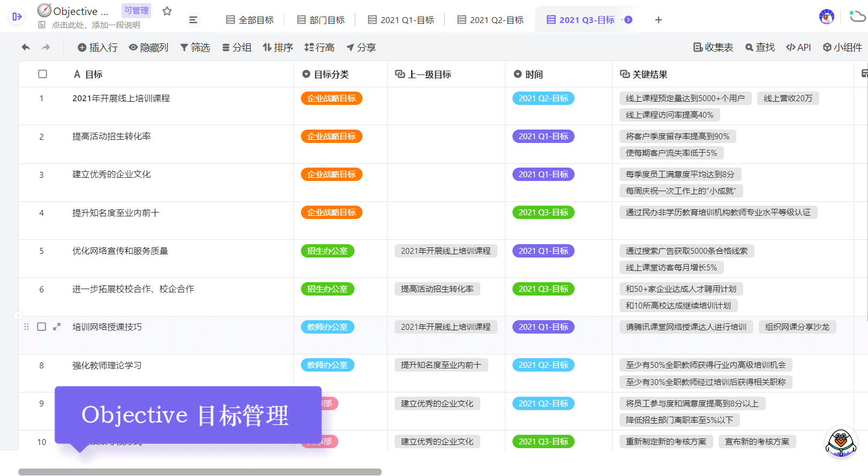Add a new view with plus icon

[x=659, y=20]
